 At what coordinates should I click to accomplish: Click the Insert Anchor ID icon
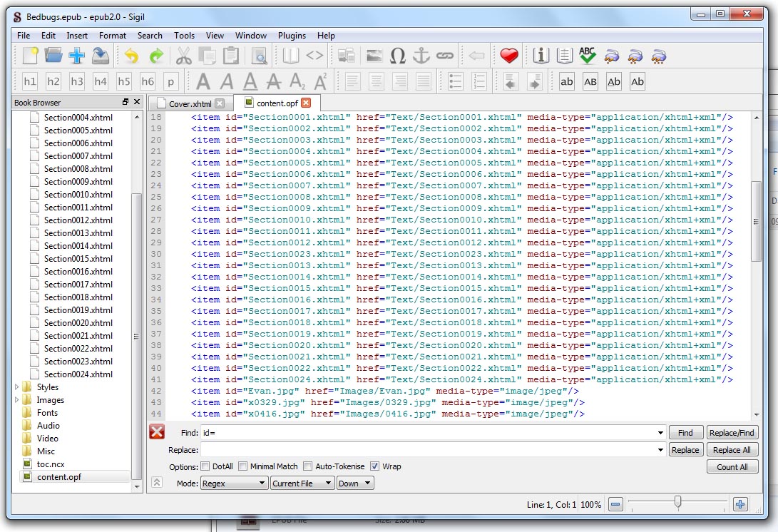421,56
